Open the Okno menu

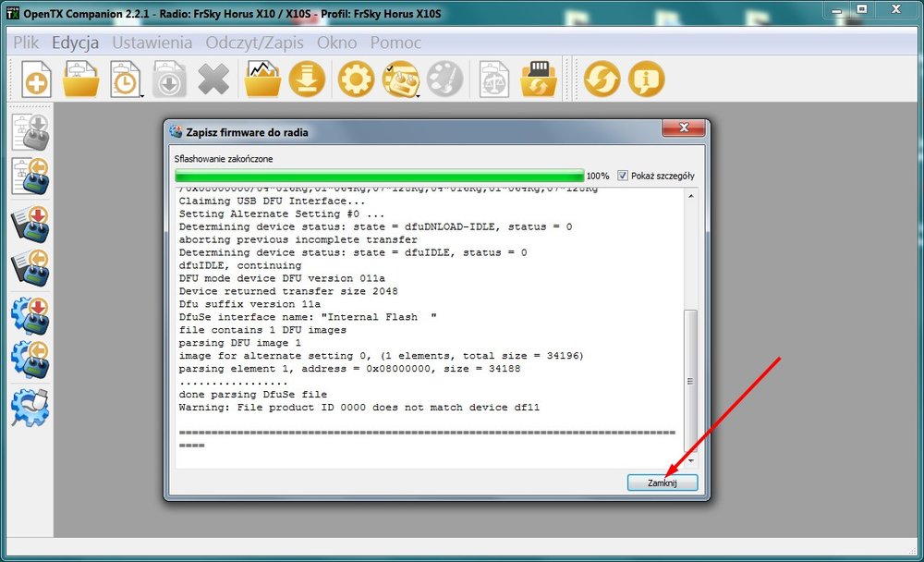336,43
